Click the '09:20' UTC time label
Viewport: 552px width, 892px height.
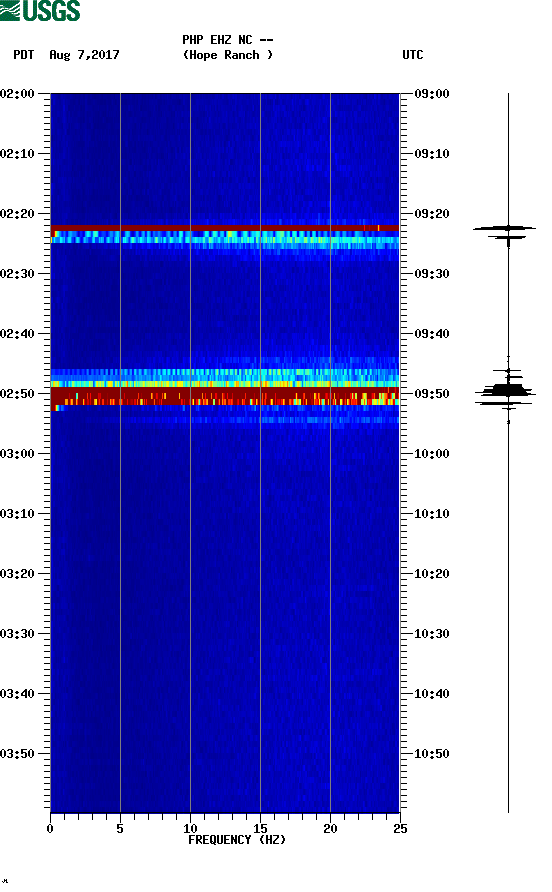432,214
